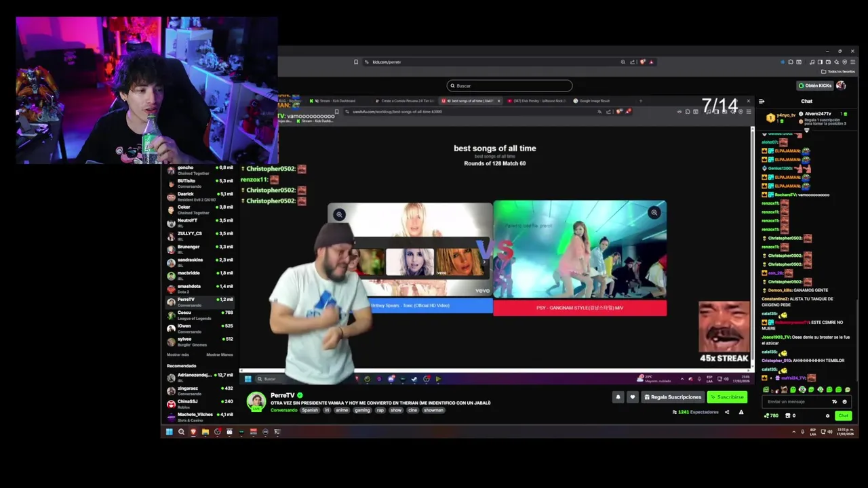This screenshot has width=868, height=488.
Task: Open the emoji picker in chat input
Action: (844, 401)
